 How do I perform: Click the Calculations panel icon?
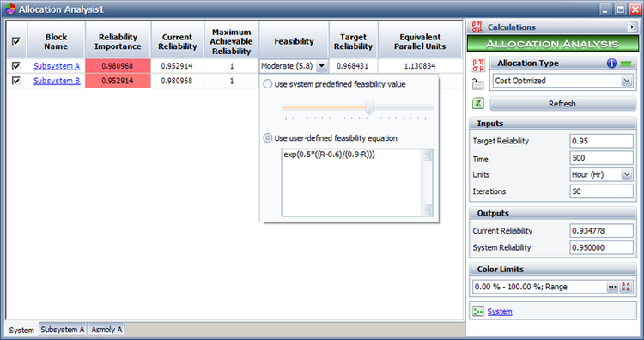click(477, 27)
